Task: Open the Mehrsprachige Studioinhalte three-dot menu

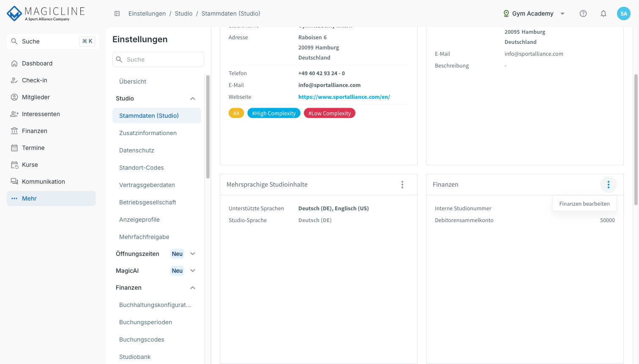Action: (402, 185)
